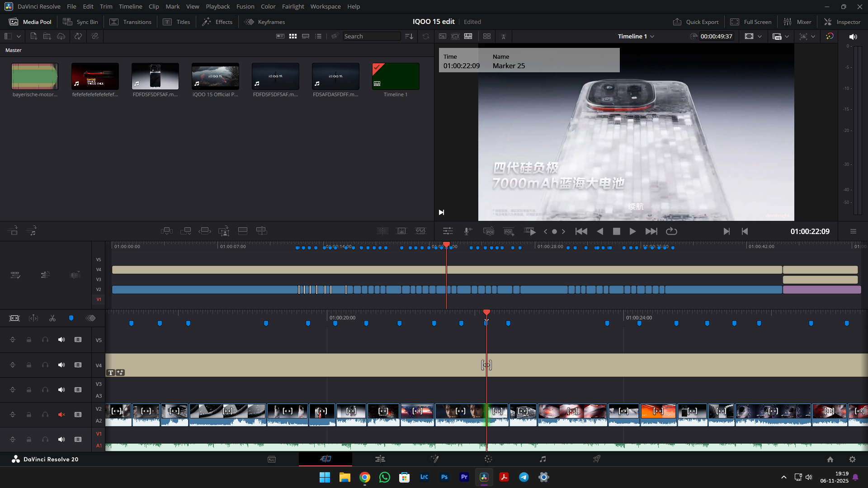The image size is (868, 488).
Task: Lock the V4 track
Action: click(x=29, y=365)
